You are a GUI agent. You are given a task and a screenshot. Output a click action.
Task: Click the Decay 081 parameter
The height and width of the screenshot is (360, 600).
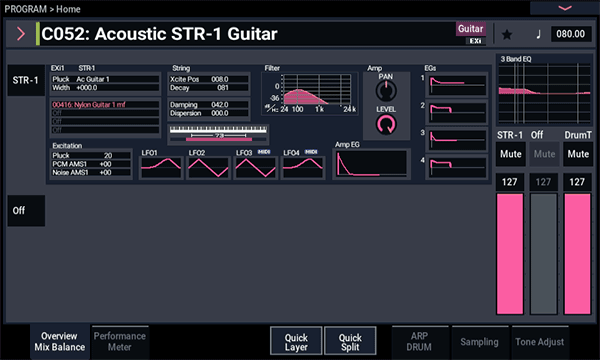point(209,88)
